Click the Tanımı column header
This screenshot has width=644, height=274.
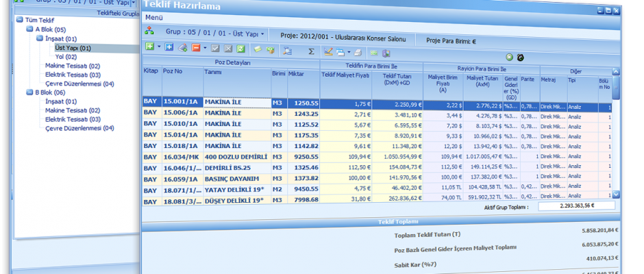tap(213, 73)
